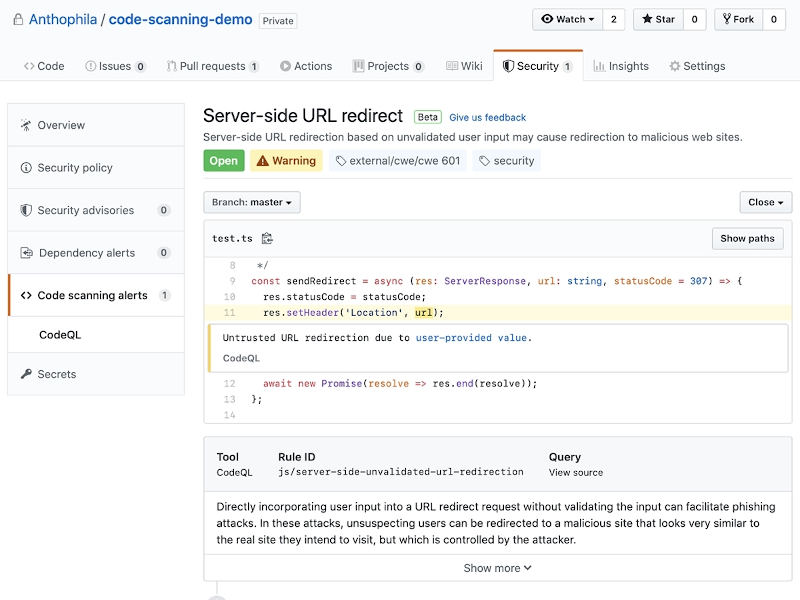Click the code icon on the Code tab
Viewport: 800px width, 600px height.
[29, 66]
